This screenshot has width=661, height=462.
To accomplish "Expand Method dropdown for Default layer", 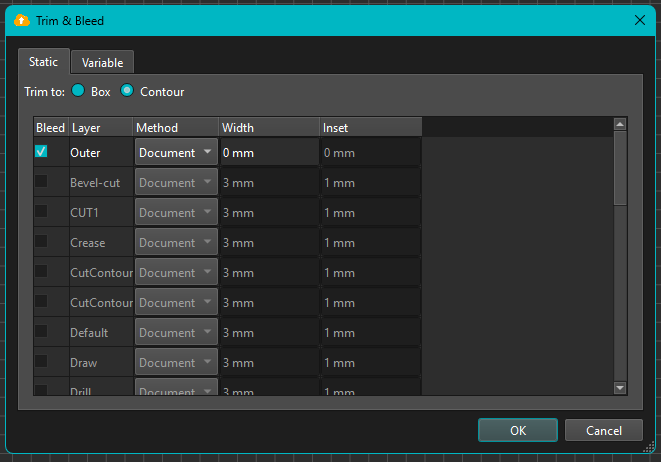I will click(176, 332).
